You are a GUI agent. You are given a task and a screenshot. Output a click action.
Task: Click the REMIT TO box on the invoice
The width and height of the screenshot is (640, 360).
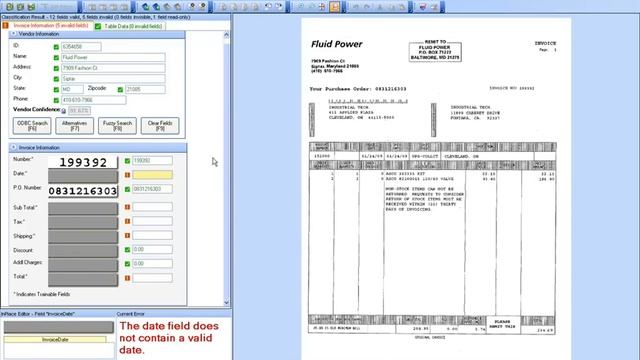click(x=435, y=51)
